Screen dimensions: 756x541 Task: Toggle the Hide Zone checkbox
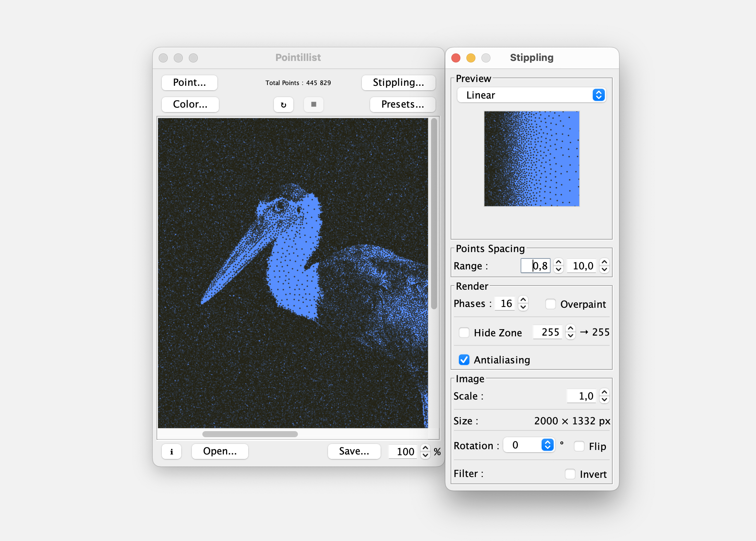[x=464, y=333]
